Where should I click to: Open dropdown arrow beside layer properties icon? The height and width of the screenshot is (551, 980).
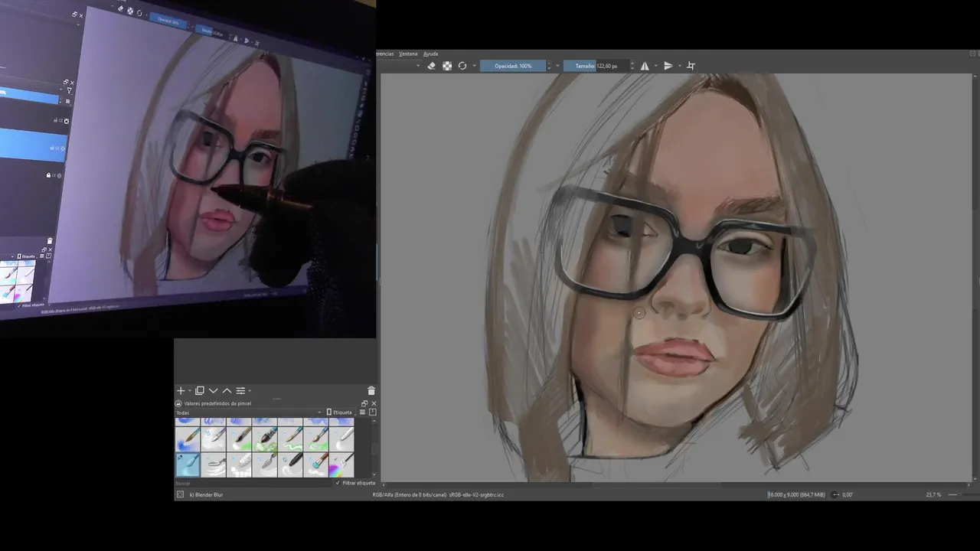click(x=249, y=391)
